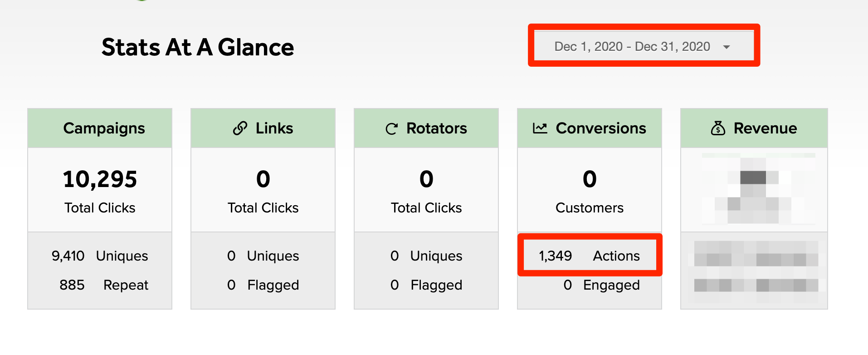The width and height of the screenshot is (868, 355).
Task: Click the 10,295 Total Clicks campaigns figure
Action: 100,179
